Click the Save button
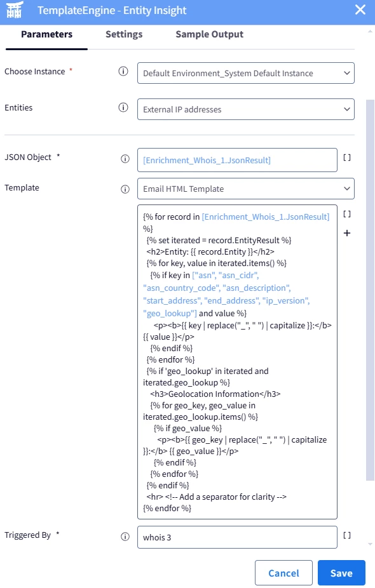Image resolution: width=375 pixels, height=588 pixels. coord(341,573)
